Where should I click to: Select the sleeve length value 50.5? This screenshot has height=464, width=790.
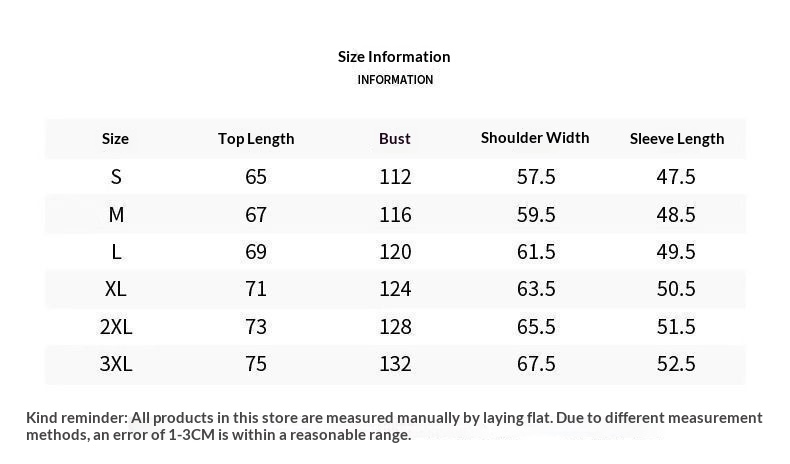pyautogui.click(x=676, y=289)
